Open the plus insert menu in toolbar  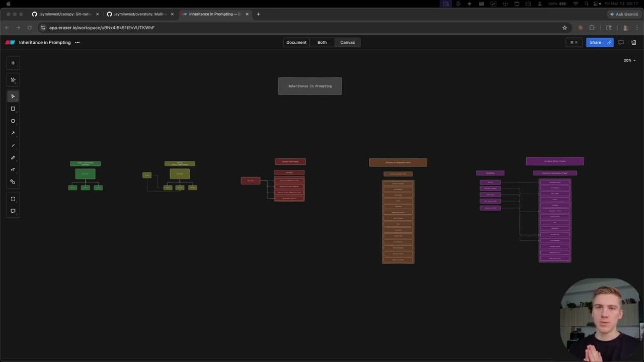click(13, 63)
